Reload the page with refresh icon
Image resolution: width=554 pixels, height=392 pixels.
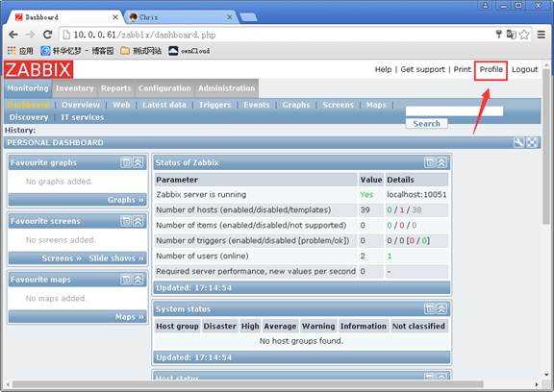48,35
